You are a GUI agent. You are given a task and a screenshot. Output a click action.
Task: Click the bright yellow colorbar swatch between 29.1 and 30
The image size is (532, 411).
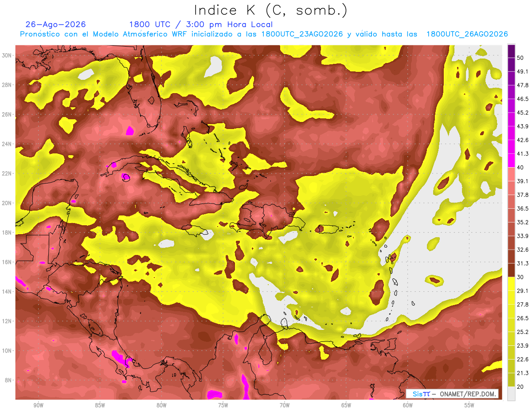[x=511, y=284]
